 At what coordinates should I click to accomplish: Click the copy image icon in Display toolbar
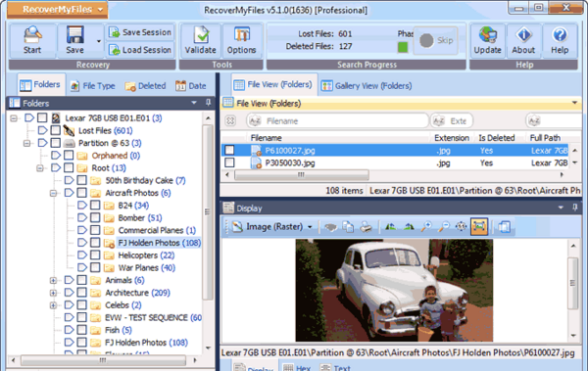pyautogui.click(x=348, y=227)
